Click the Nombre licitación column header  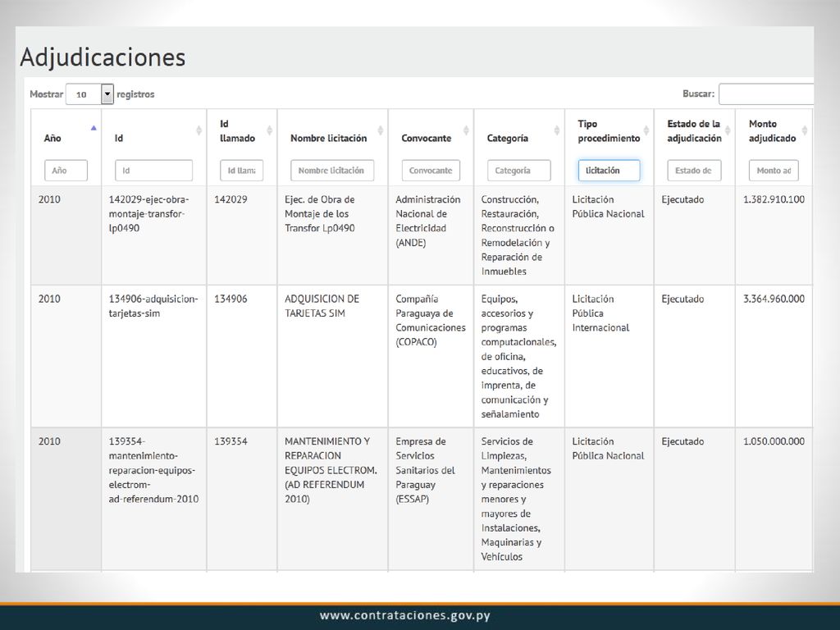(328, 138)
